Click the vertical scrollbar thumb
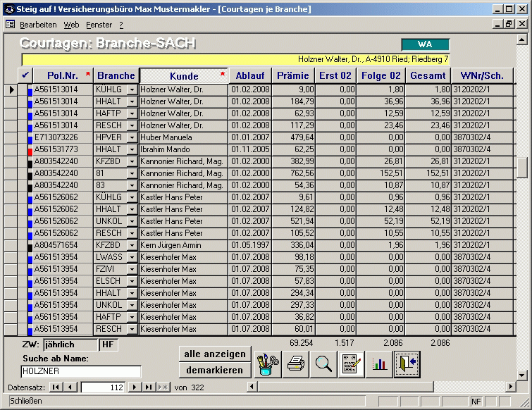Viewport: 532px width, 410px height. 522,168
